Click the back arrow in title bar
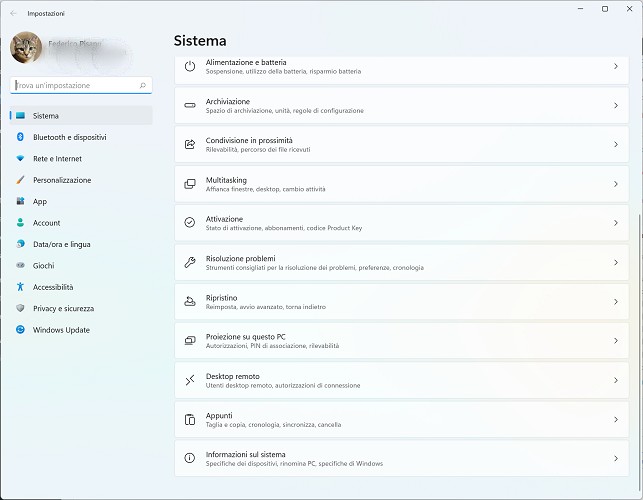 [x=13, y=13]
